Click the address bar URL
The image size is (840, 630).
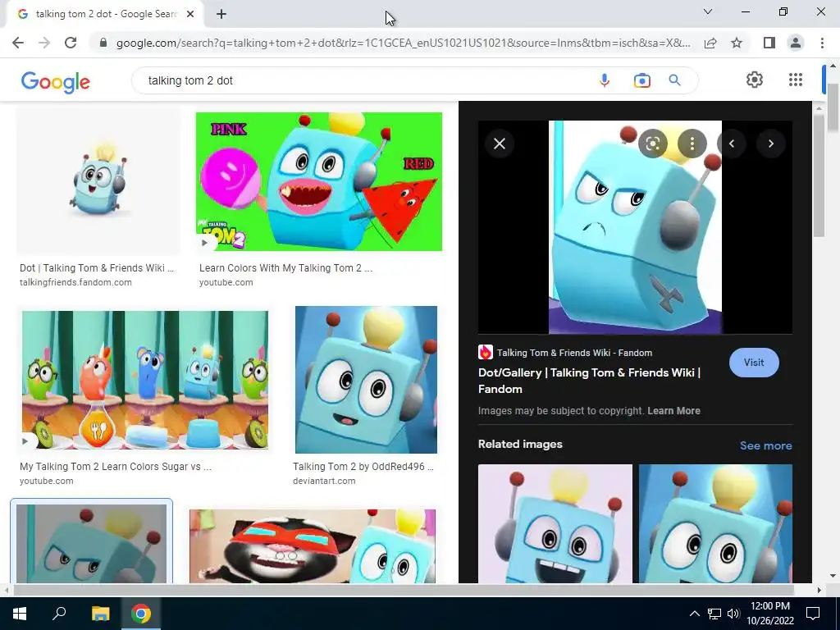[x=404, y=43]
